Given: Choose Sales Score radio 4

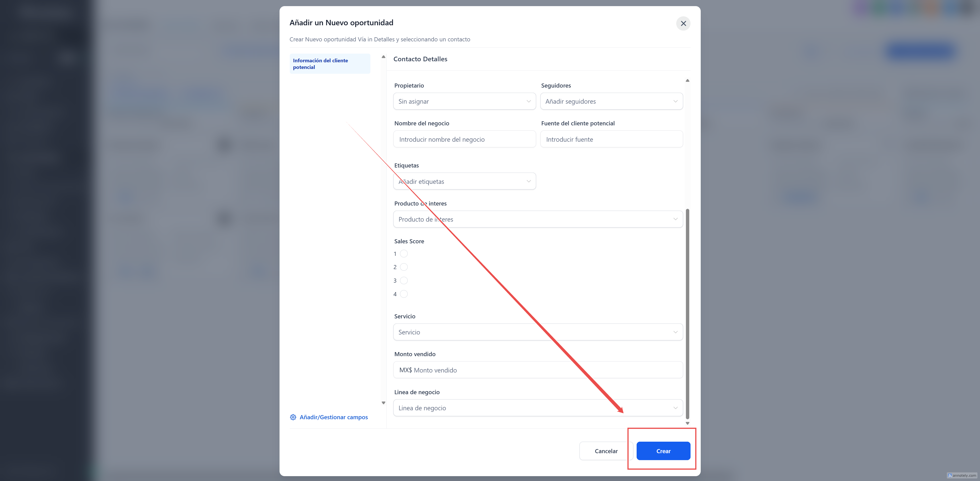Looking at the screenshot, I should coord(404,294).
